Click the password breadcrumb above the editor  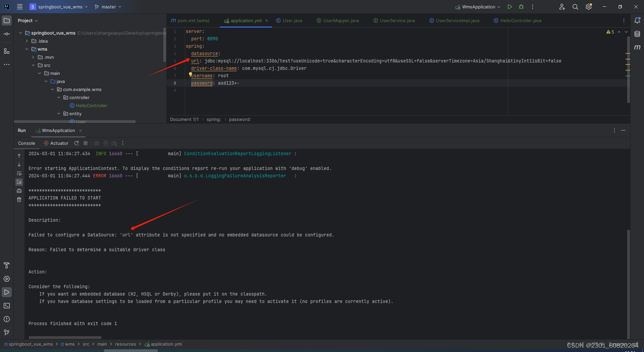pyautogui.click(x=240, y=119)
